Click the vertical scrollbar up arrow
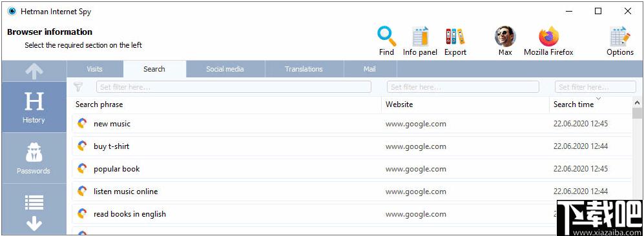This screenshot has height=236, width=644. click(x=637, y=103)
